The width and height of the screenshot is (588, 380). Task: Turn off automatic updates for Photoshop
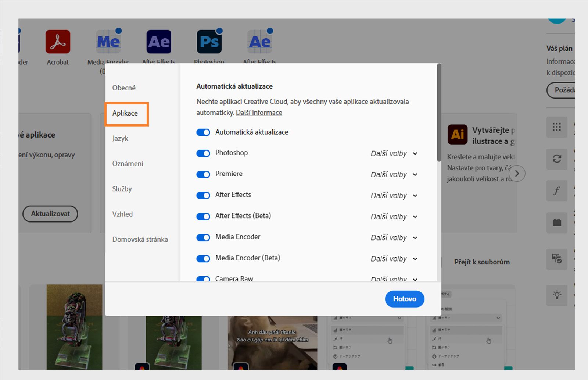203,153
